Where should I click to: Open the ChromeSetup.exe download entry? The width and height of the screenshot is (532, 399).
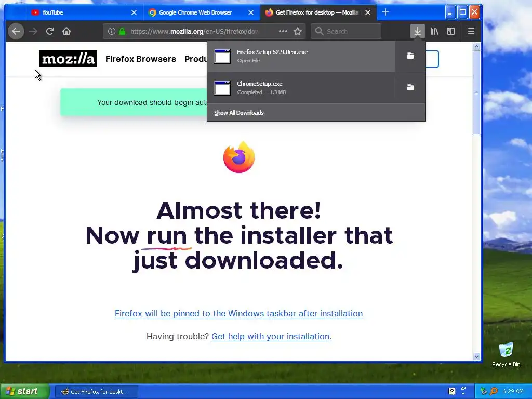[301, 87]
